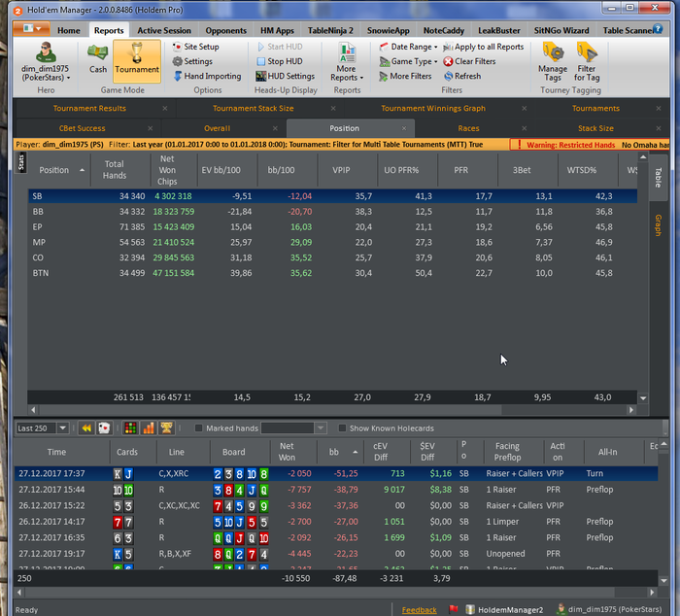Open the Stack Size report tab
Image resolution: width=680 pixels, height=616 pixels.
coord(595,128)
